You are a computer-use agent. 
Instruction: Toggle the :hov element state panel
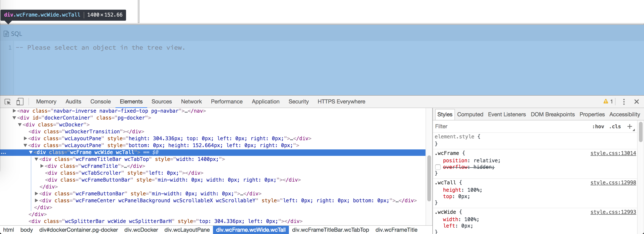pyautogui.click(x=598, y=127)
